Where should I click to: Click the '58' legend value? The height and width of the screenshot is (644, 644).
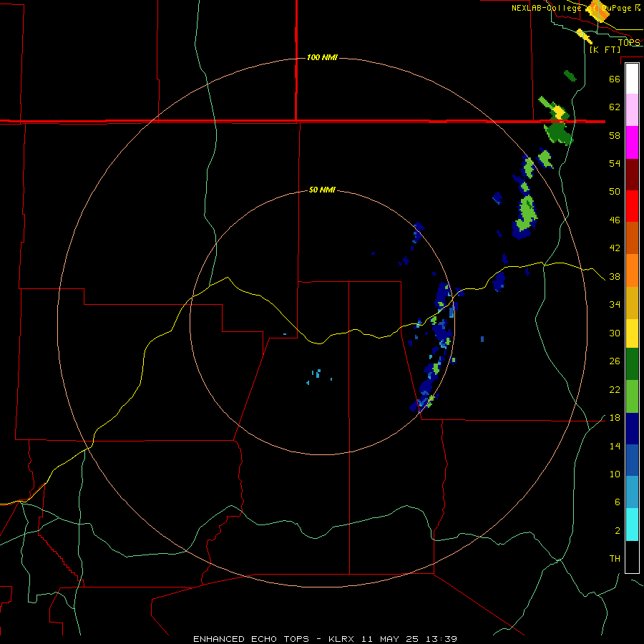(x=615, y=135)
